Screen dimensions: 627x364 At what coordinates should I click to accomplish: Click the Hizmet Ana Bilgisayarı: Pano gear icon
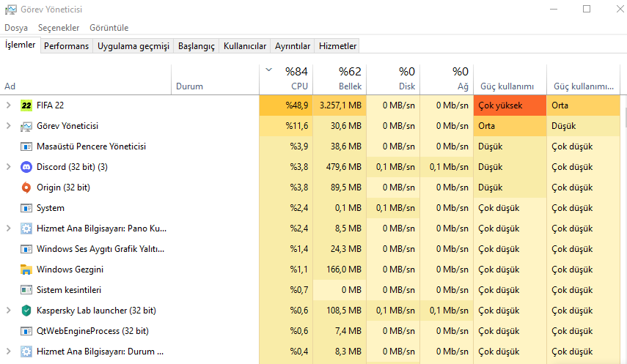tap(26, 229)
